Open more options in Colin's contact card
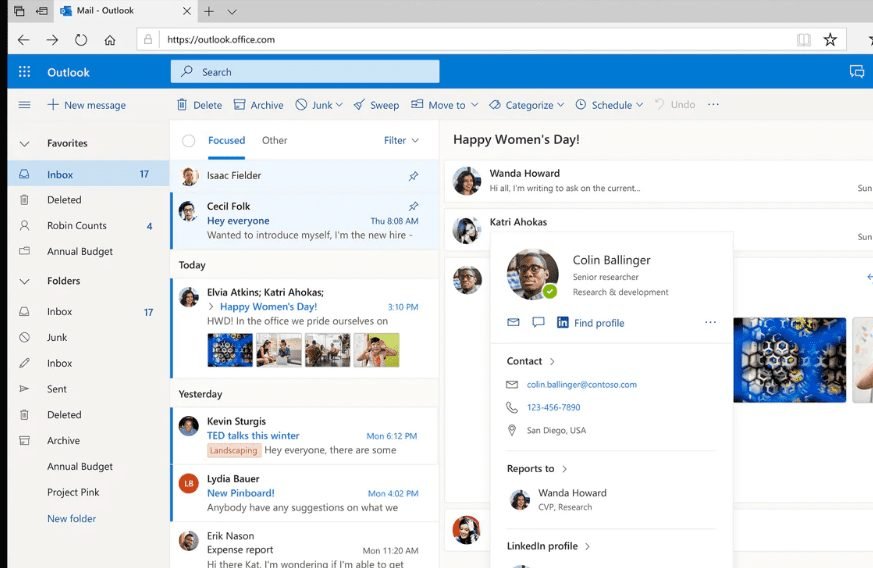 [x=710, y=323]
